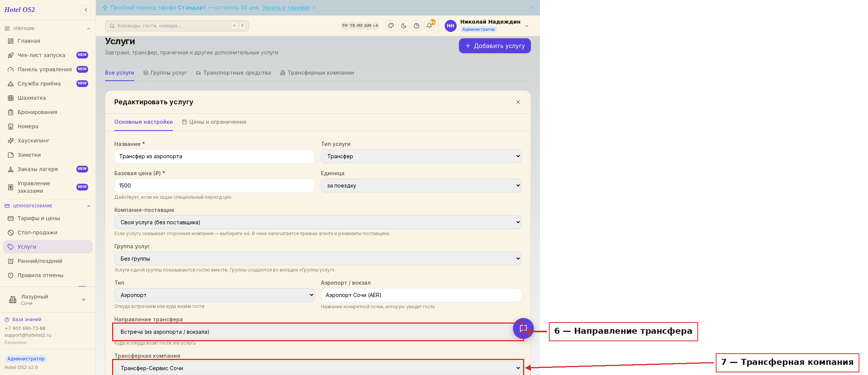Select Цены и ограничения tab
The height and width of the screenshot is (375, 868).
point(214,122)
